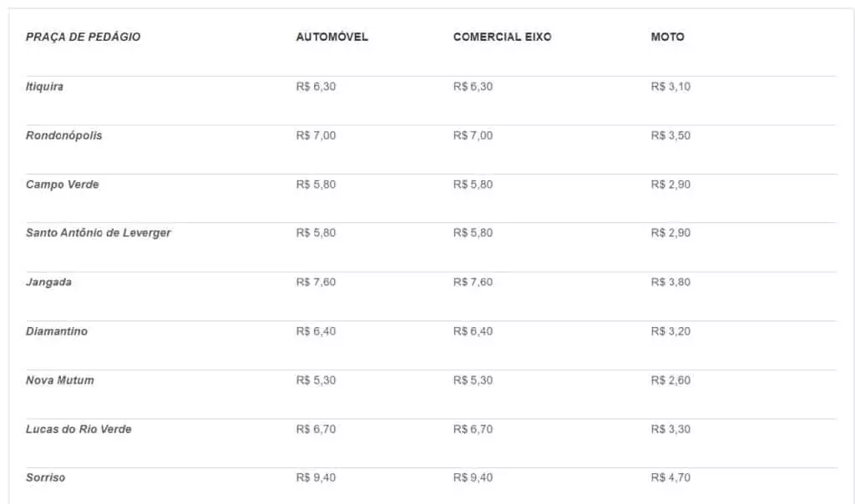Click Diamantino moto price R$ 3,20
855x504 pixels.
click(670, 331)
